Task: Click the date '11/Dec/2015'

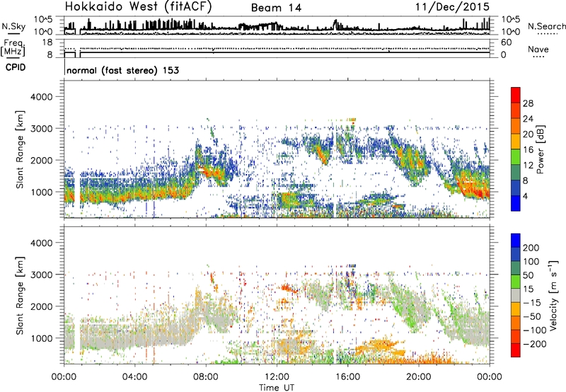Action: pos(452,7)
